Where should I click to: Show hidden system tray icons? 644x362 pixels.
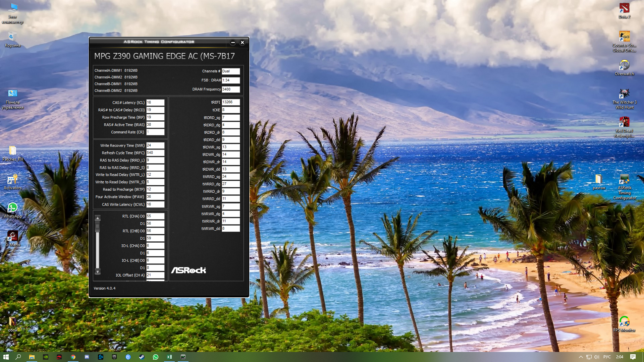(x=581, y=357)
